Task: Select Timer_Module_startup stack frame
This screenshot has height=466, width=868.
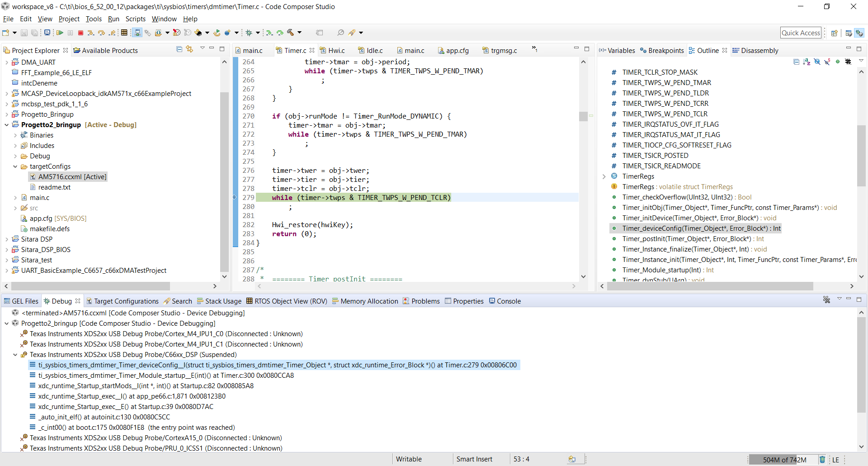Action: pyautogui.click(x=166, y=376)
